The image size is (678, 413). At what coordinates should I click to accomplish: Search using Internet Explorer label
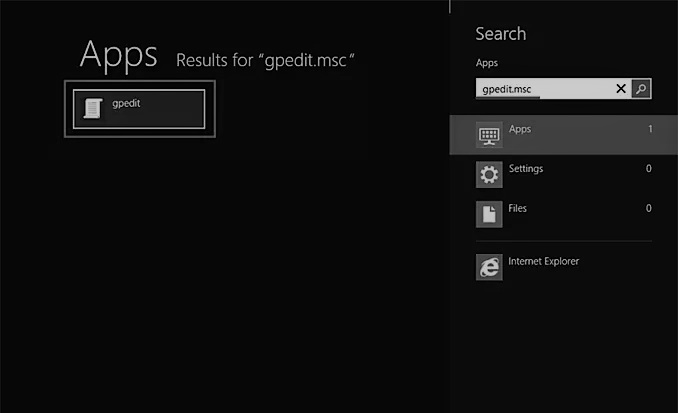click(x=544, y=261)
